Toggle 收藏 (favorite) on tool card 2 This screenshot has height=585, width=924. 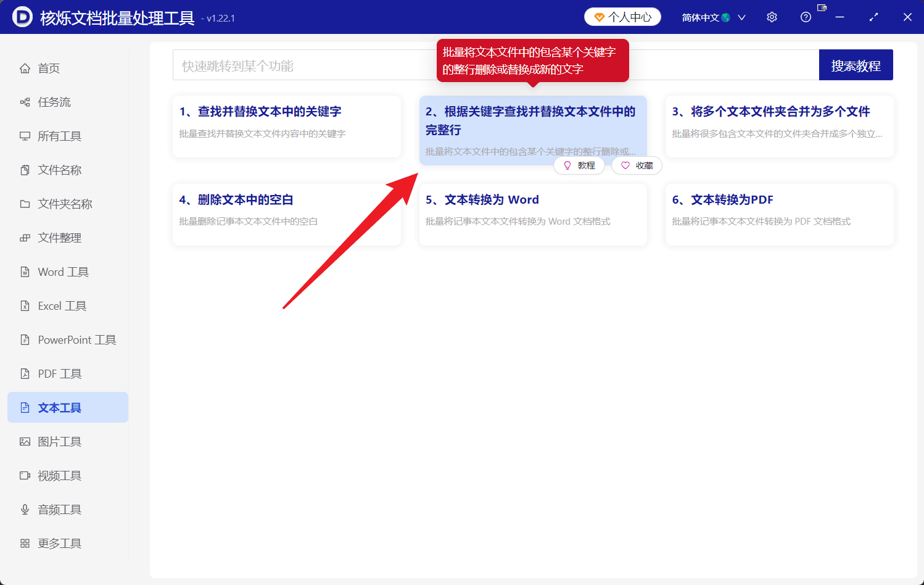[637, 165]
